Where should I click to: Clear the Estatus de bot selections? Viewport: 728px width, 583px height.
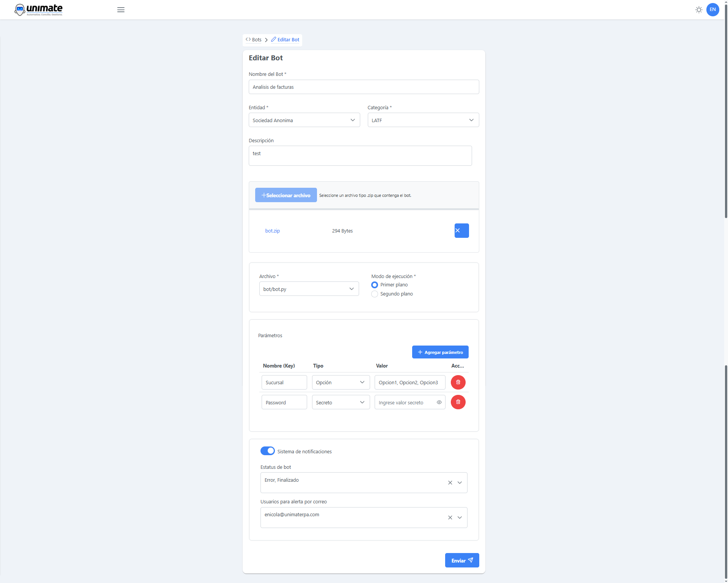pyautogui.click(x=450, y=483)
